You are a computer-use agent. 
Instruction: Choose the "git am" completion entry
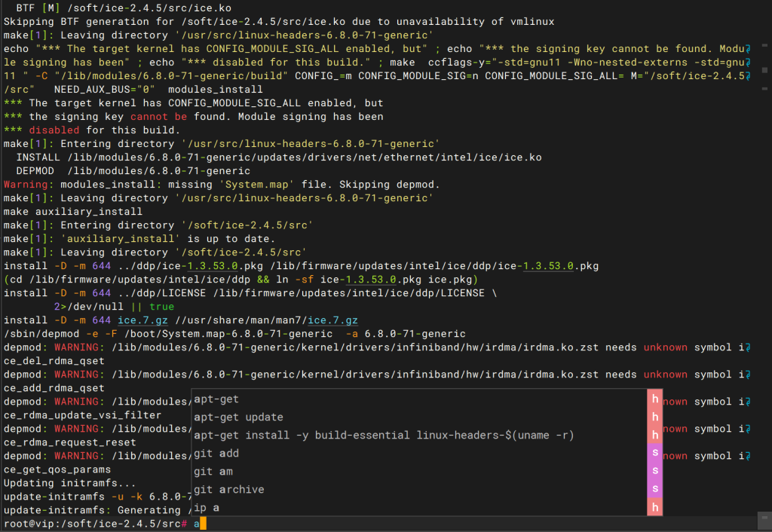213,471
